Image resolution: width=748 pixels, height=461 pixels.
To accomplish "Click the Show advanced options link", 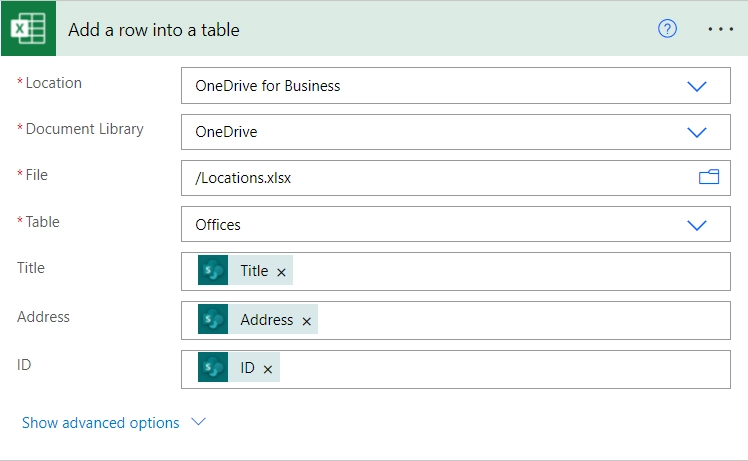I will [101, 423].
